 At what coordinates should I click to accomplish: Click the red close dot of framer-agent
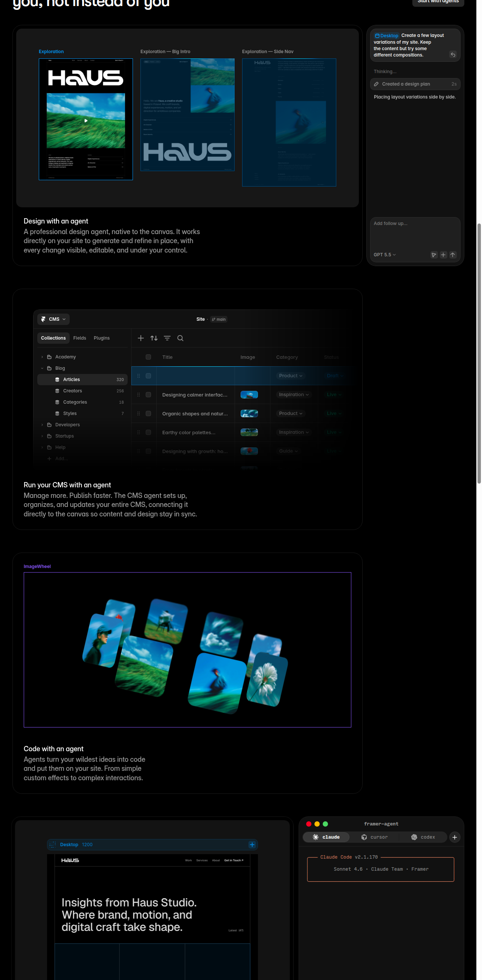pos(309,824)
